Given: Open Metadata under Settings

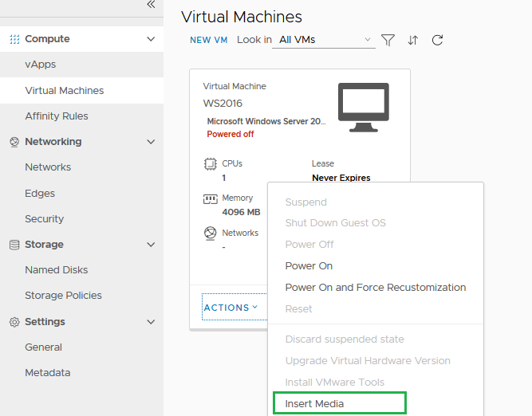Looking at the screenshot, I should coord(48,373).
